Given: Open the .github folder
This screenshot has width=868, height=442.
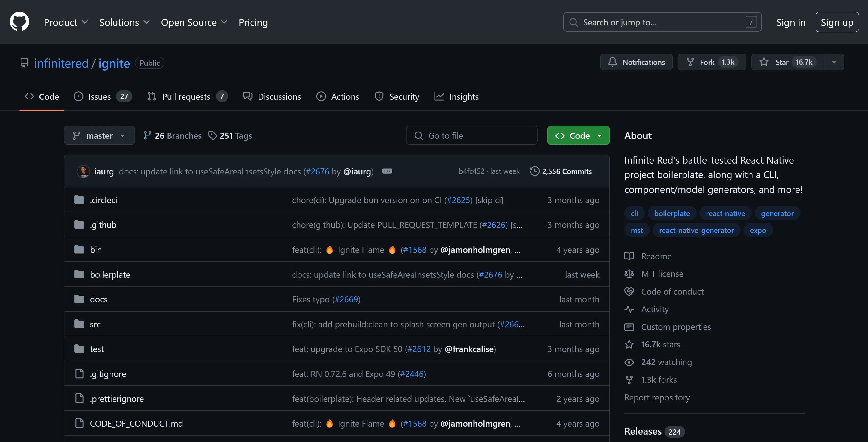Looking at the screenshot, I should tap(103, 225).
